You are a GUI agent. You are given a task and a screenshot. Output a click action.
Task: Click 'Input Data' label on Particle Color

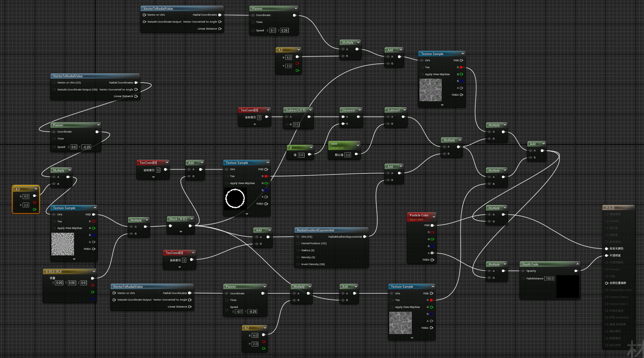coord(416,219)
